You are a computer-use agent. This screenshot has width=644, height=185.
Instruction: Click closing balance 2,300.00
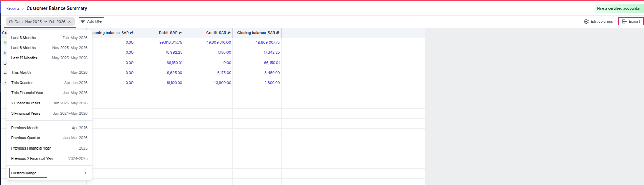pos(272,83)
